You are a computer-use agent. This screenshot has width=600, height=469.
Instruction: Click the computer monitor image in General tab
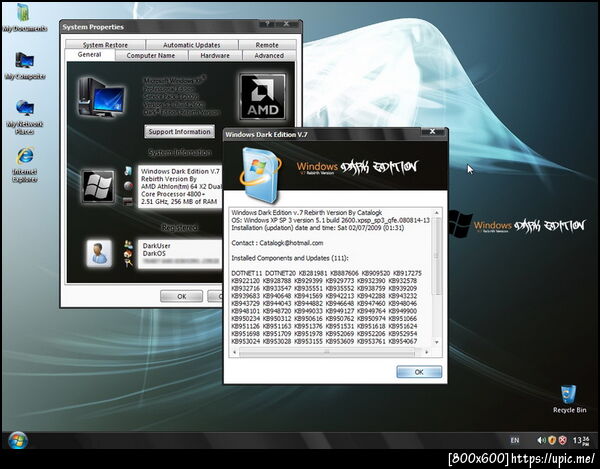[101, 97]
